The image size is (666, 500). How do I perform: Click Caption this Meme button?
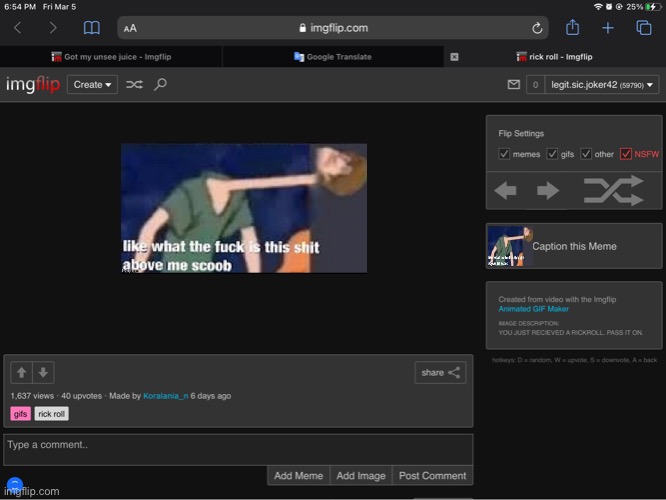574,246
